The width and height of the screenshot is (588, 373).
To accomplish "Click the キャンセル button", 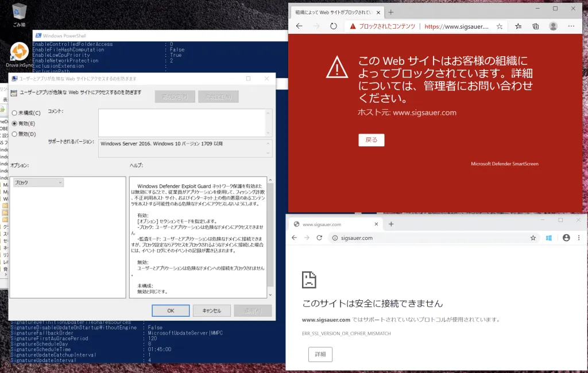I will tap(211, 310).
